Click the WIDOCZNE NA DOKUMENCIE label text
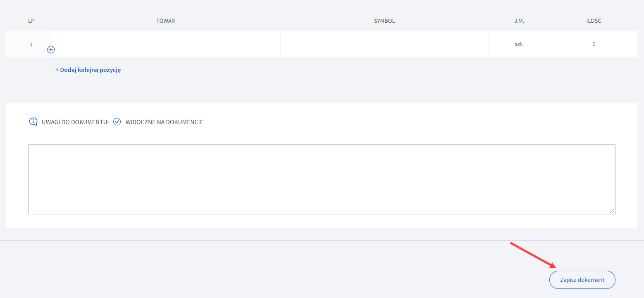Image resolution: width=644 pixels, height=298 pixels. pyautogui.click(x=164, y=122)
